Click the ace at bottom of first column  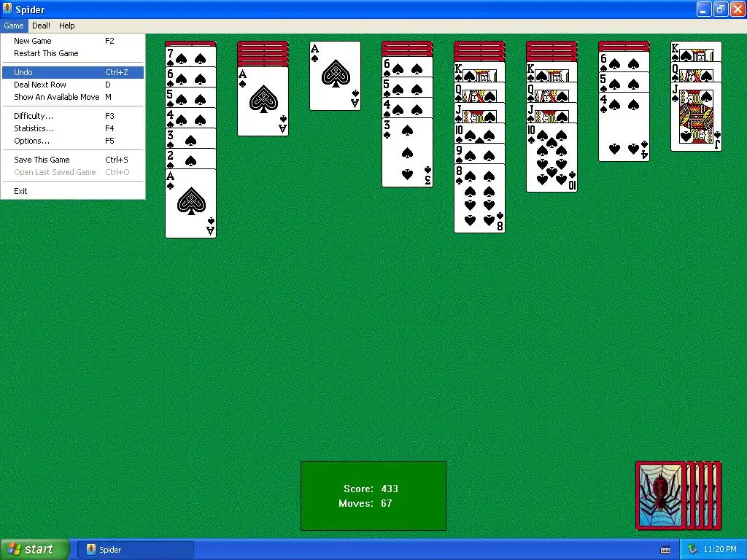[190, 203]
